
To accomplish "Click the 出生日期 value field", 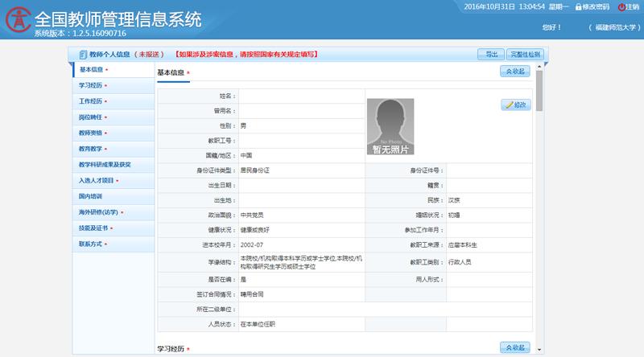I will (x=301, y=186).
